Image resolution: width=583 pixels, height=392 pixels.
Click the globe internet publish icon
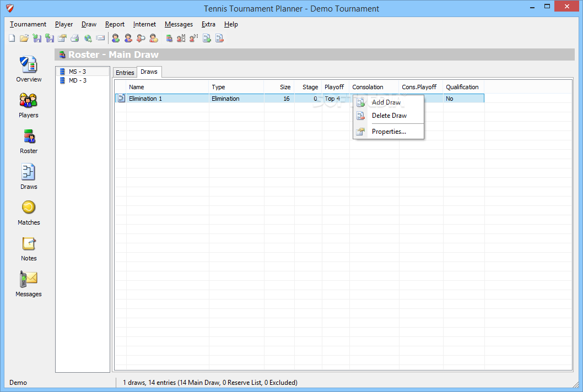[88, 39]
